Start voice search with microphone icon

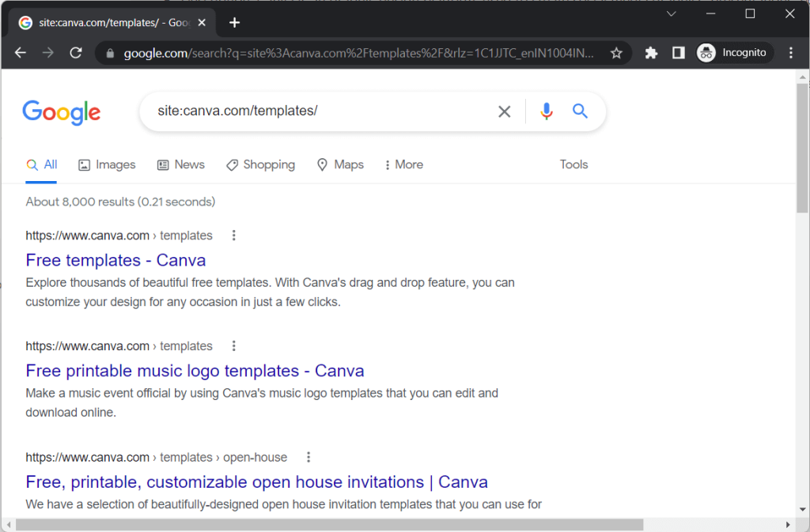point(546,111)
